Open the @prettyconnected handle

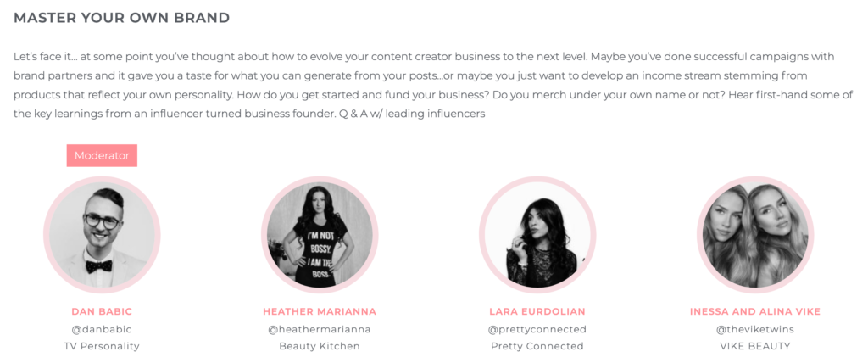tap(537, 329)
